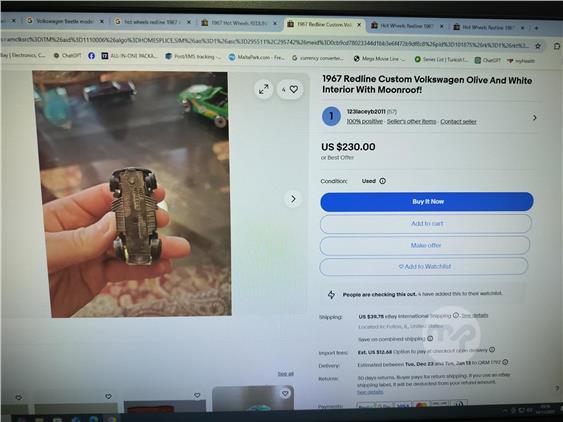Click the Add to cart button
563x422 pixels.
[426, 223]
